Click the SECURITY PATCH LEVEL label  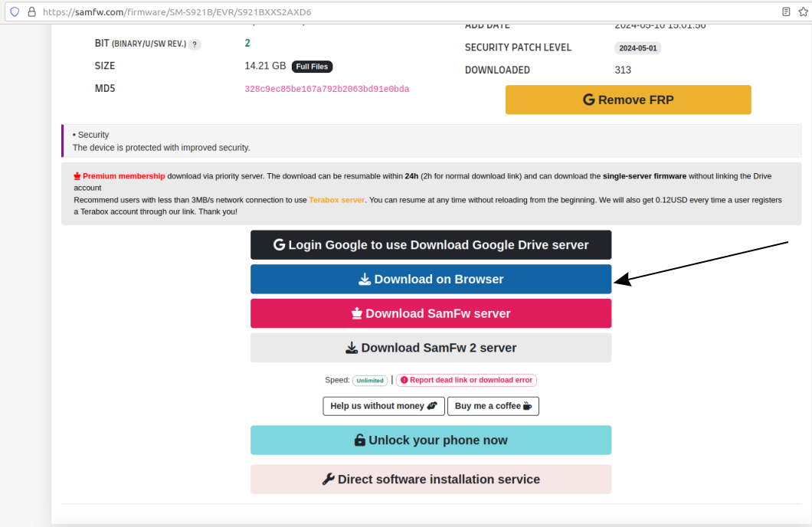point(518,47)
